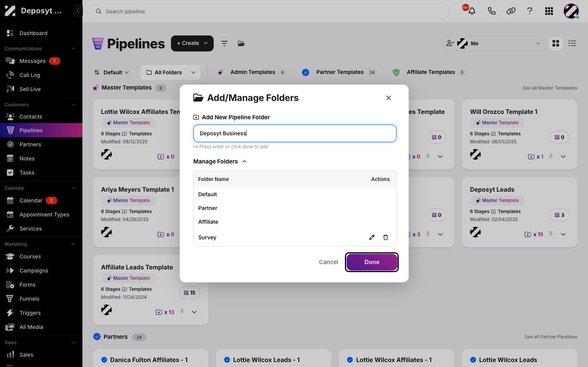Switch to list view

tap(572, 43)
